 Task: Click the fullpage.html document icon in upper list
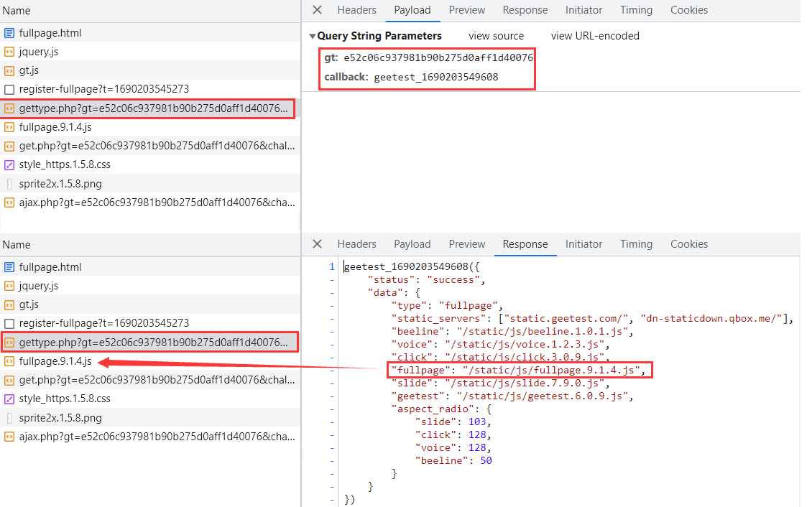9,33
